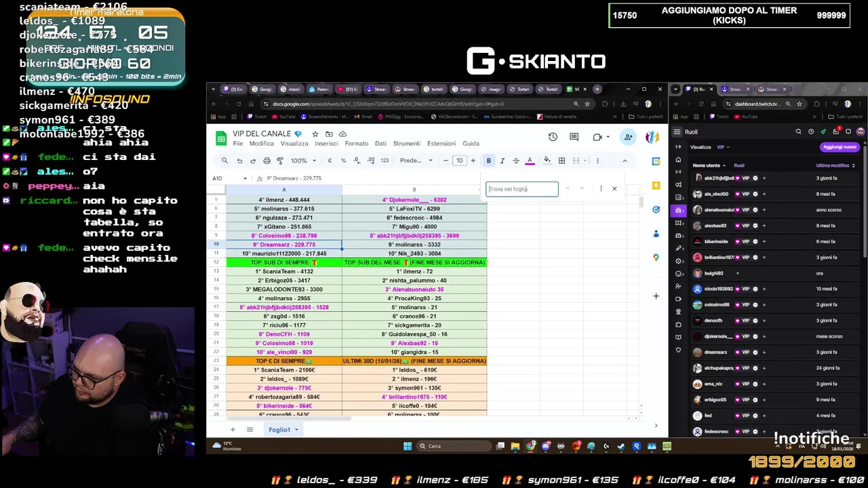Image resolution: width=868 pixels, height=488 pixels.
Task: Open Google Calendar icon in Sheets side panel
Action: tap(656, 161)
